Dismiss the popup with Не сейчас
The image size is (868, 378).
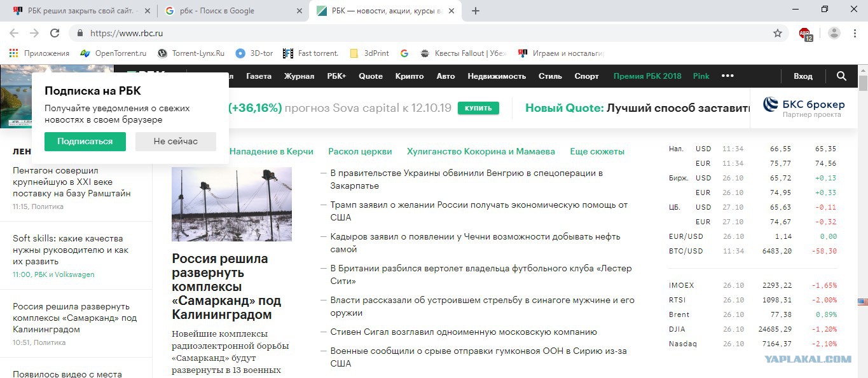point(176,142)
